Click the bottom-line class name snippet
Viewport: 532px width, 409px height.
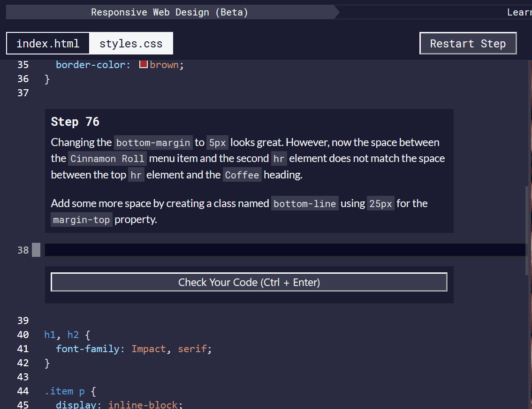pos(304,203)
